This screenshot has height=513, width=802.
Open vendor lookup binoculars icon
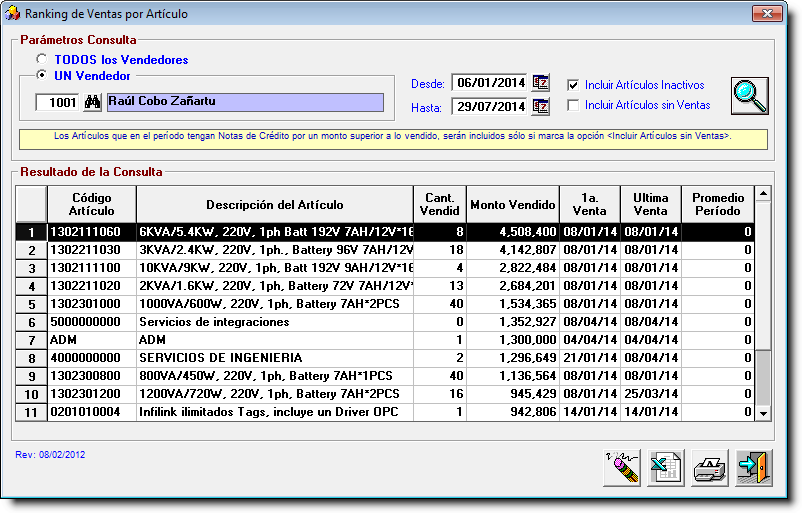pyautogui.click(x=93, y=102)
